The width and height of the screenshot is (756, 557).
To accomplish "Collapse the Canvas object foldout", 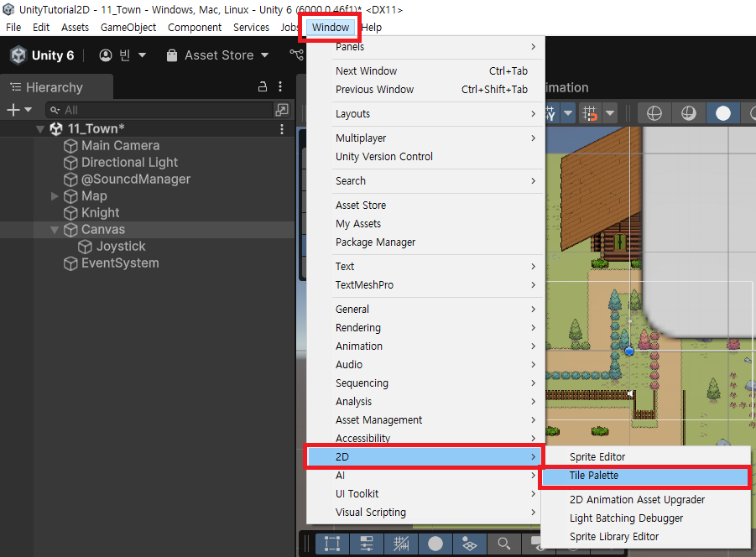I will point(55,230).
